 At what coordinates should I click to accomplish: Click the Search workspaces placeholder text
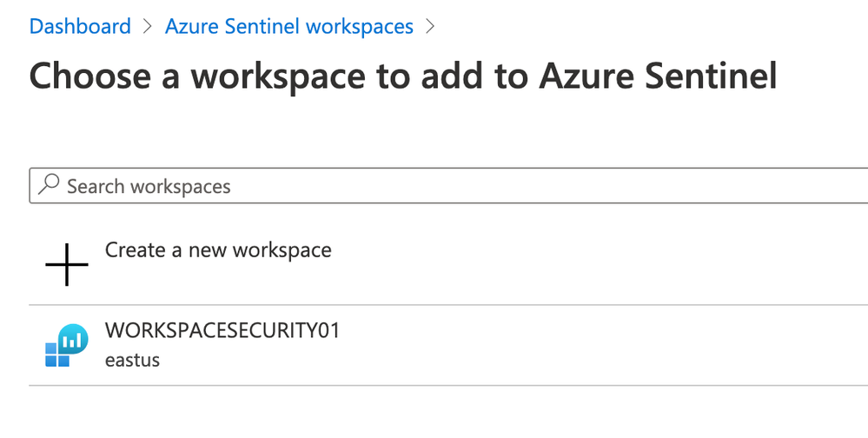(x=149, y=186)
